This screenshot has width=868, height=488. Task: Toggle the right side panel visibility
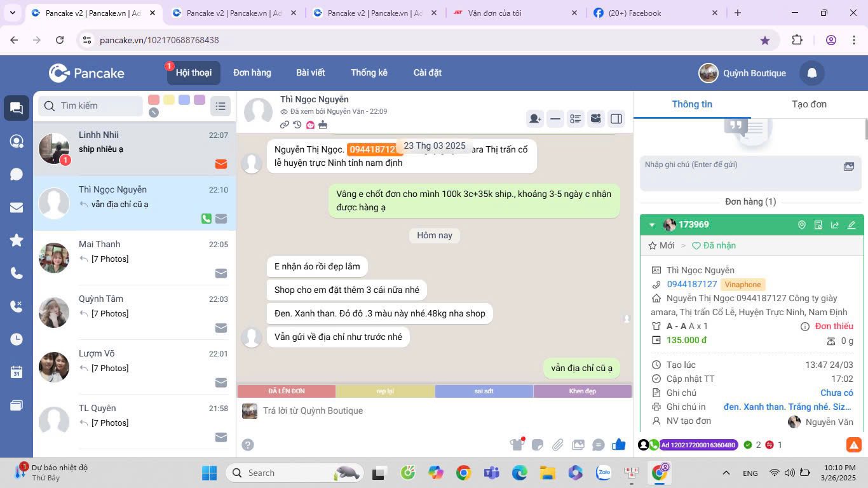[616, 119]
